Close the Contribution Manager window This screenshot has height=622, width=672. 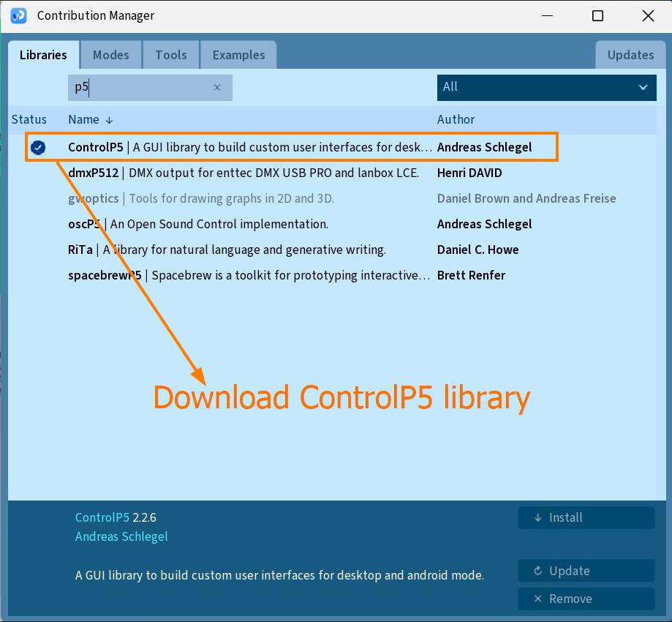coord(648,16)
